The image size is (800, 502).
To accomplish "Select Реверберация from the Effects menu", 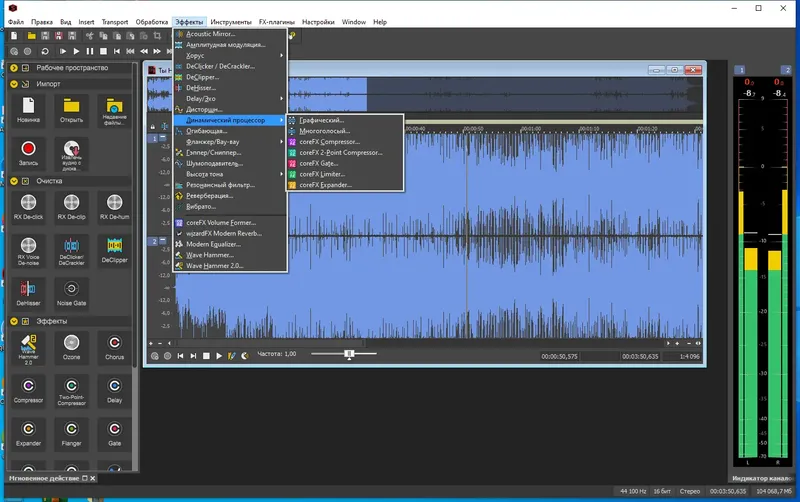I will [215, 196].
